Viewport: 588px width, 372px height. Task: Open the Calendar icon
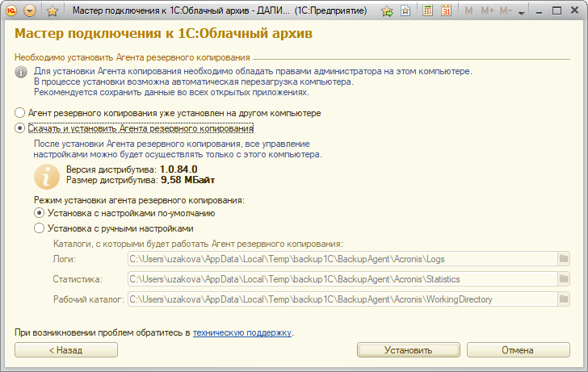(446, 10)
